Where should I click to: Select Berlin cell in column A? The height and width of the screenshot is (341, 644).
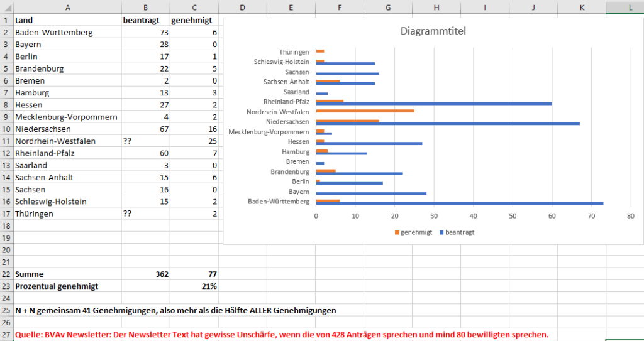[67, 57]
